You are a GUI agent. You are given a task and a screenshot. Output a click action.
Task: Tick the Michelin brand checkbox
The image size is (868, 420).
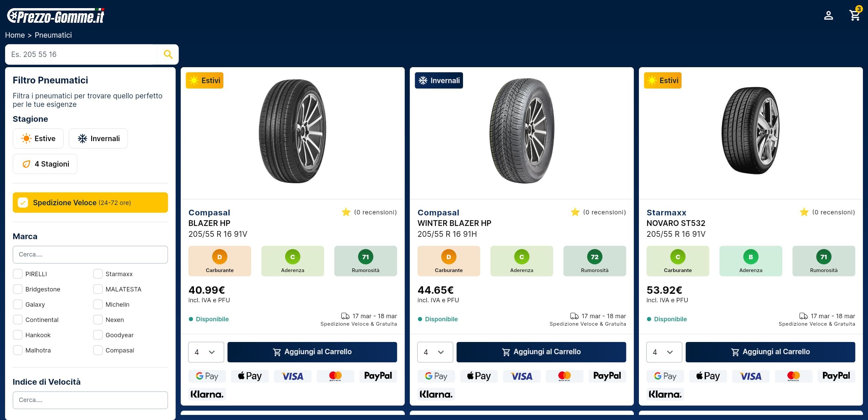(98, 304)
